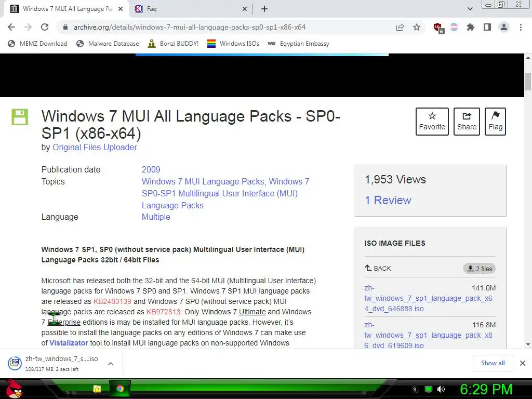532x399 pixels.
Task: Click the Share button
Action: [467, 122]
